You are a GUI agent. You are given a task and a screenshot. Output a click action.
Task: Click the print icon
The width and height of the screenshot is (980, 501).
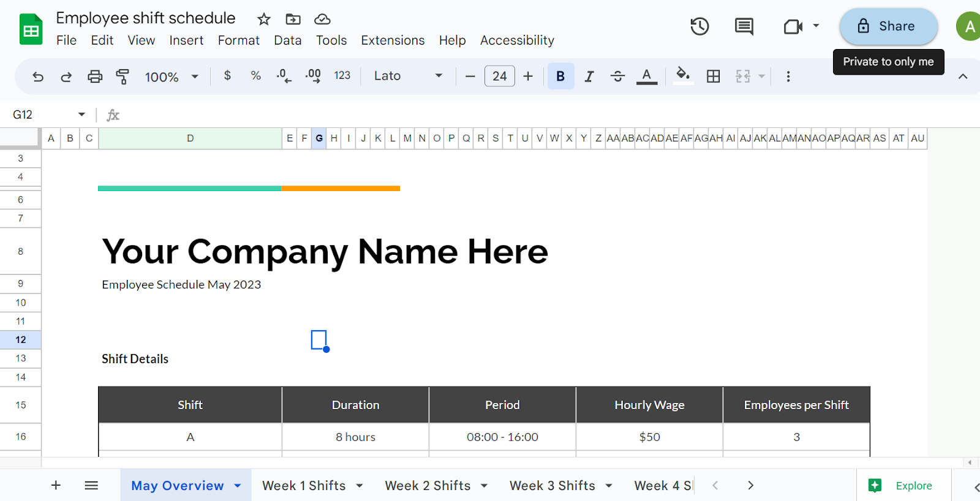[x=95, y=77]
